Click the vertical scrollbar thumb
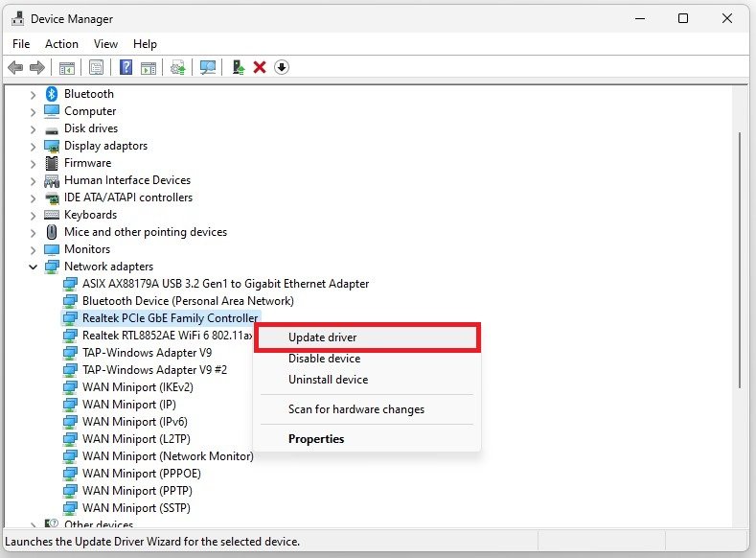Viewport: 756px width, 558px height. 740,260
